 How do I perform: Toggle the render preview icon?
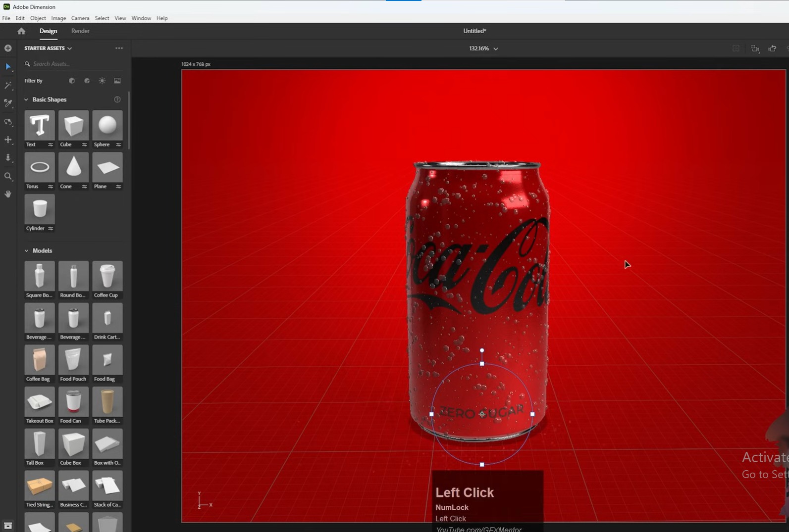point(736,48)
